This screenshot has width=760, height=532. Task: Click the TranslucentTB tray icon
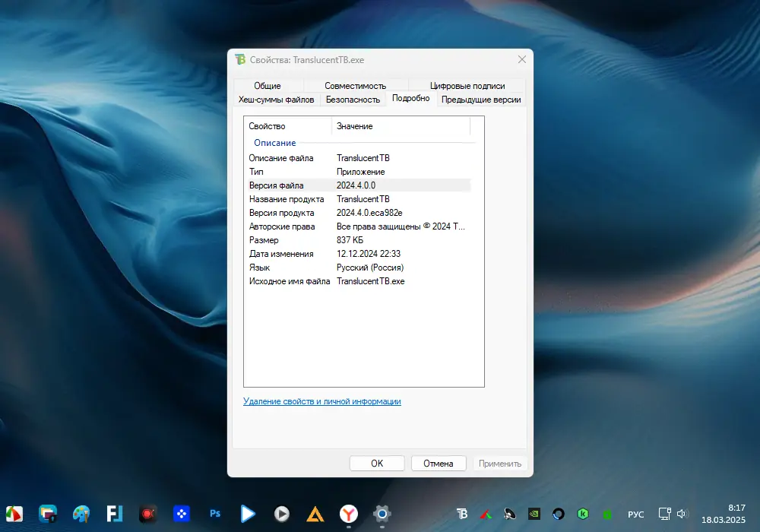point(462,514)
